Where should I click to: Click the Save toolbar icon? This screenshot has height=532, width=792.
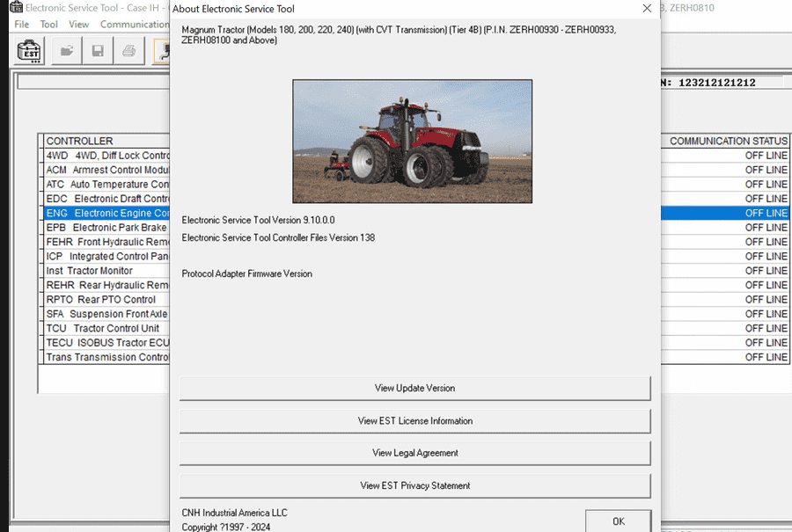click(x=98, y=50)
